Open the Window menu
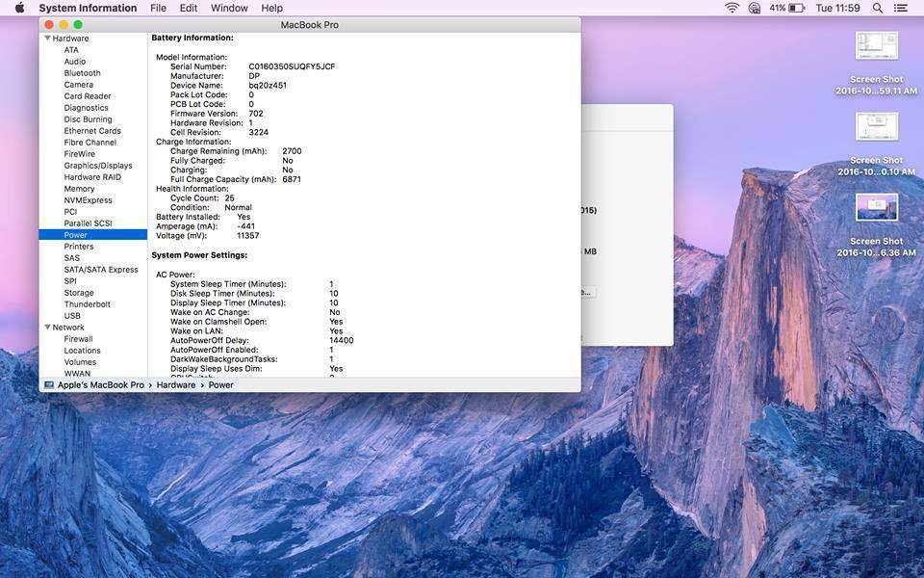 coord(229,8)
